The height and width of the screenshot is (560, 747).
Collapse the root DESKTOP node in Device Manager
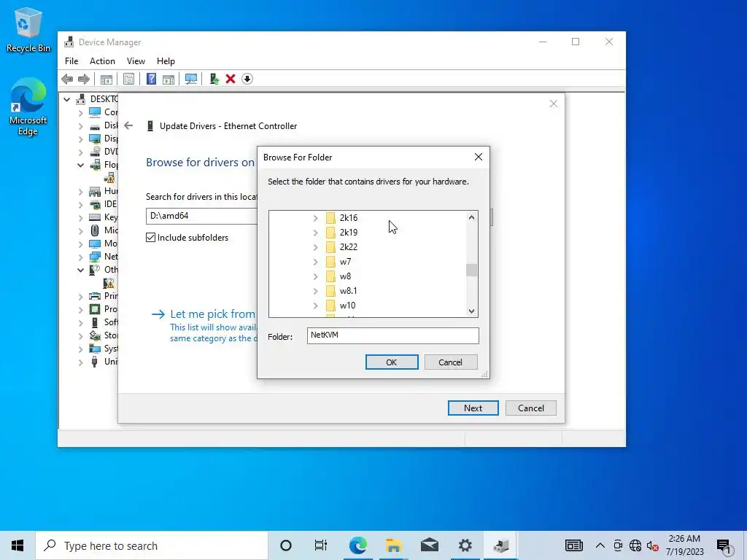pyautogui.click(x=67, y=99)
